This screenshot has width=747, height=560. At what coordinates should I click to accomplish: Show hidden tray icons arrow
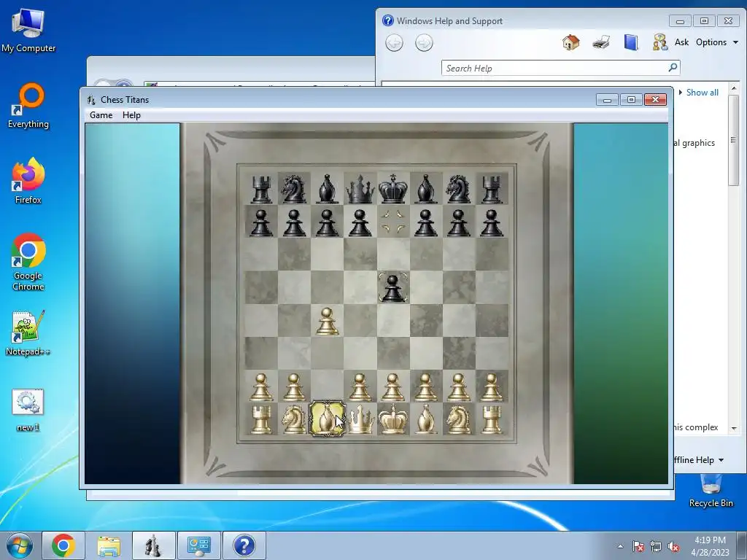(x=620, y=546)
